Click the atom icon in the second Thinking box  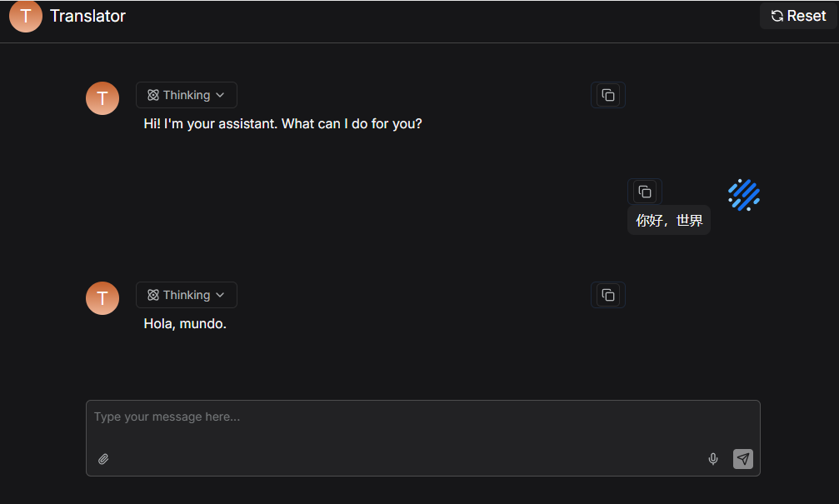click(x=153, y=295)
